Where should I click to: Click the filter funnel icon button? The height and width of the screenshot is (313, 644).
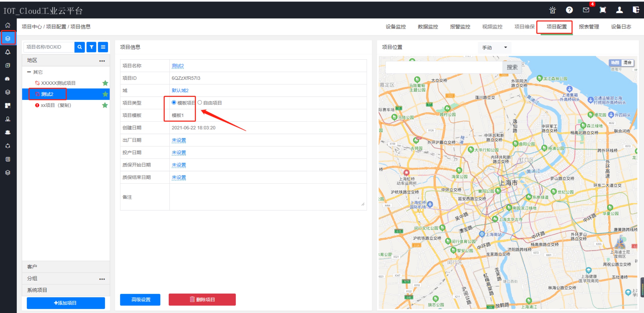[91, 47]
